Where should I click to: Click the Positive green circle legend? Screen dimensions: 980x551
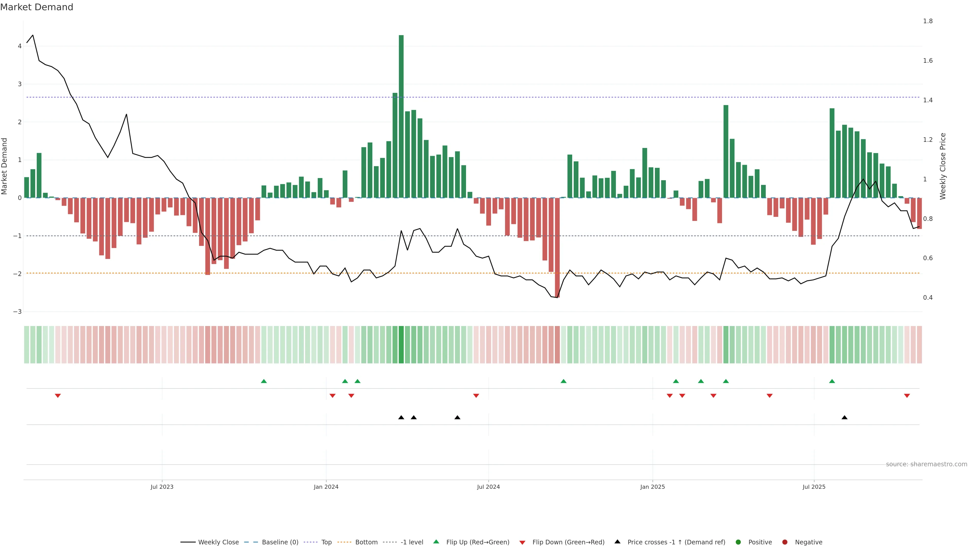click(x=738, y=542)
